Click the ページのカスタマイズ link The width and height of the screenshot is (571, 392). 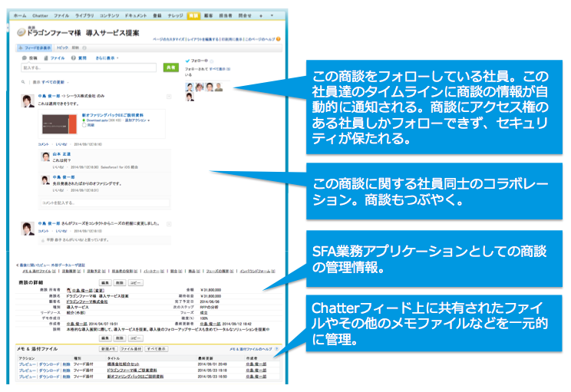point(169,39)
